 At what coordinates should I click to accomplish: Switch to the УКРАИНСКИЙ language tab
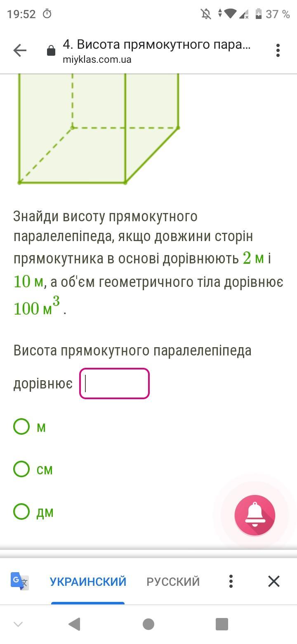88,582
